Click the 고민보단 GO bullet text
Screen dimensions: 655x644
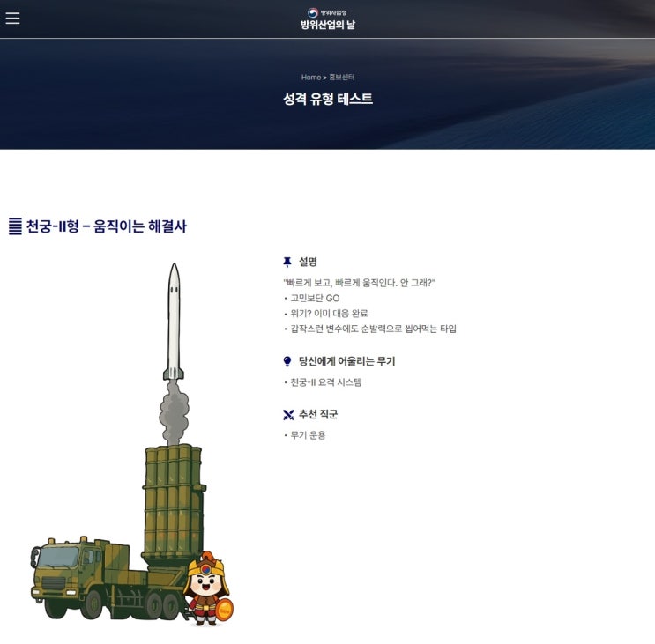[315, 299]
